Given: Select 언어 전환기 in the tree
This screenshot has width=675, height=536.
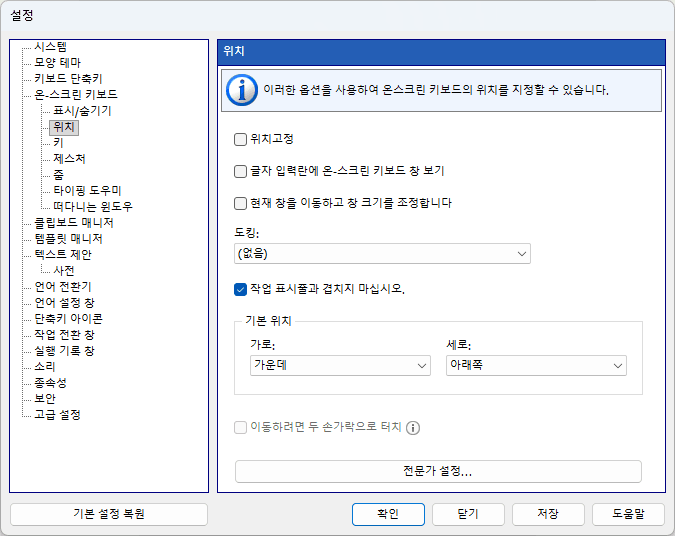Looking at the screenshot, I should pyautogui.click(x=63, y=287).
